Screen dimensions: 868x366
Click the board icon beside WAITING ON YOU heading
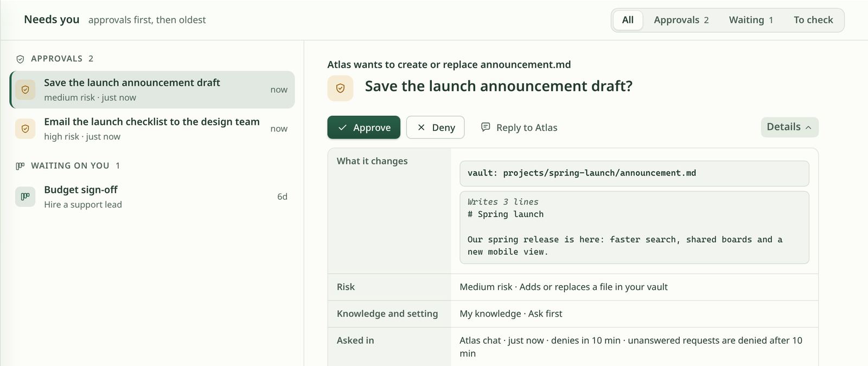point(20,166)
